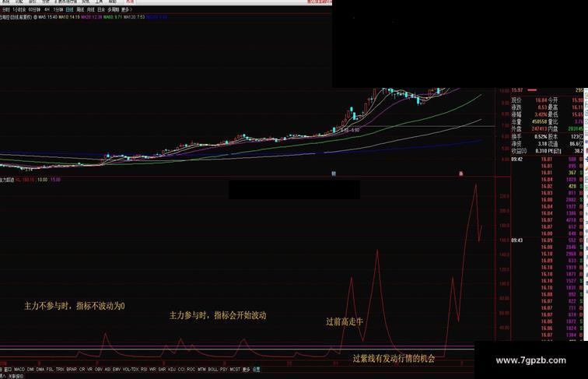Select the ASI indicator tab
This screenshot has height=379, width=588.
[107, 370]
